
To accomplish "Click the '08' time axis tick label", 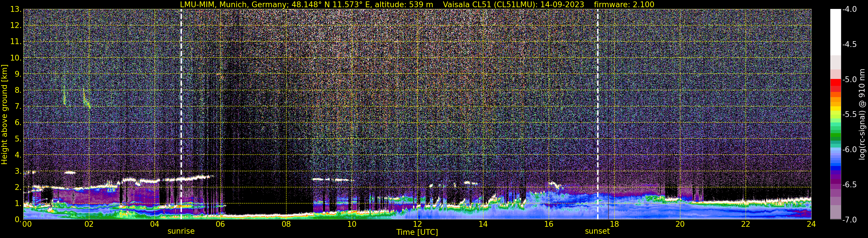I will tap(286, 224).
